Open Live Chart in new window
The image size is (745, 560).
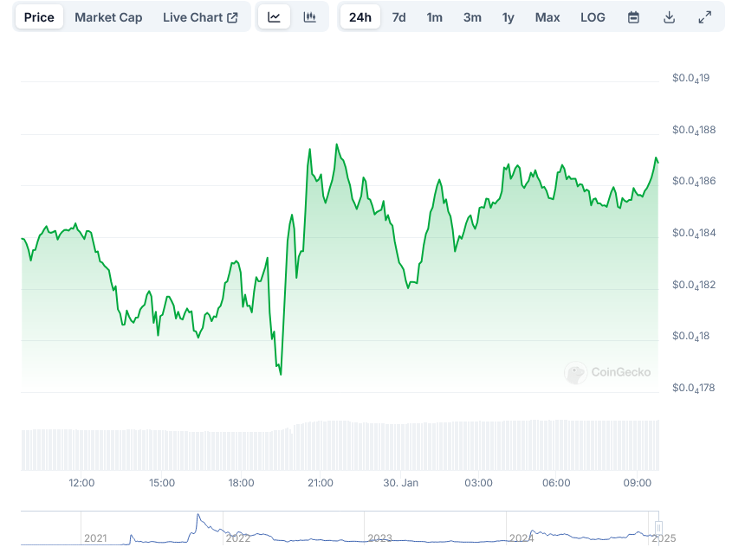200,17
